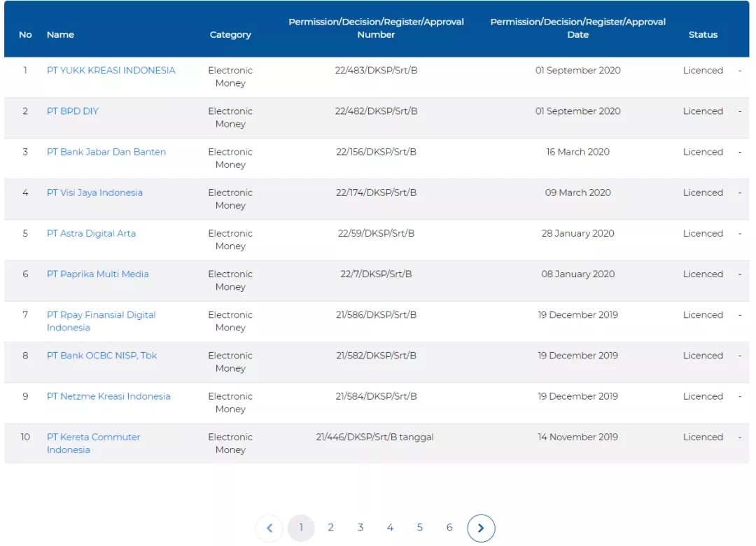This screenshot has height=546, width=756.
Task: View PT Astra Digital Arta details
Action: (x=91, y=233)
